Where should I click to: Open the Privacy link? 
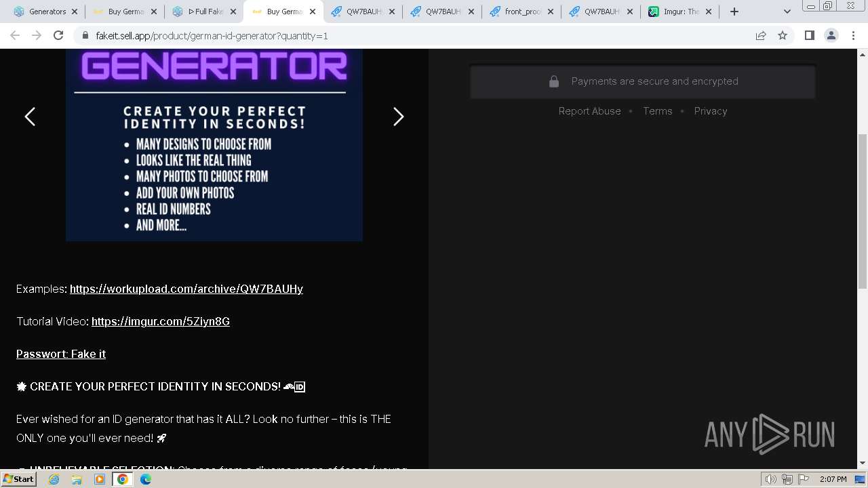tap(711, 111)
